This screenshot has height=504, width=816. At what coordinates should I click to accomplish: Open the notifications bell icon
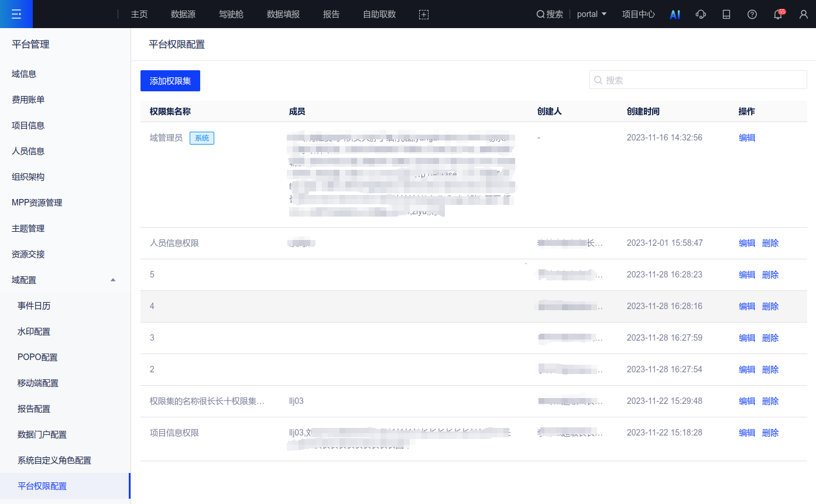pos(778,15)
